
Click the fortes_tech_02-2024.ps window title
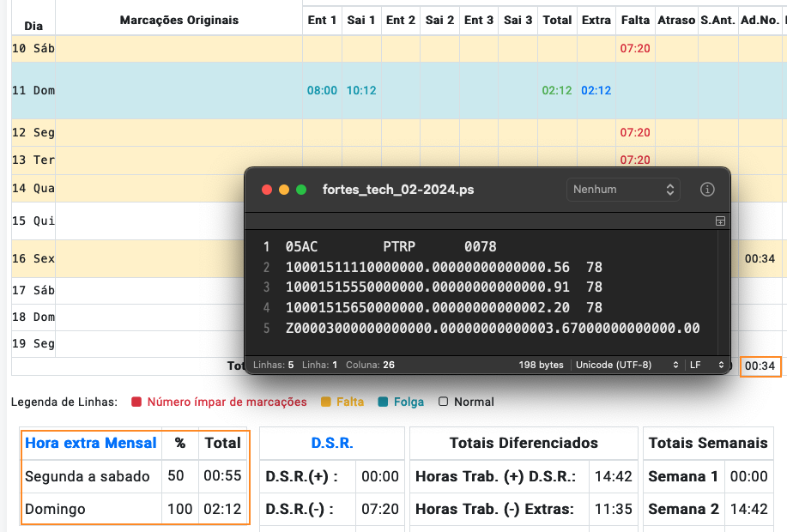(398, 190)
